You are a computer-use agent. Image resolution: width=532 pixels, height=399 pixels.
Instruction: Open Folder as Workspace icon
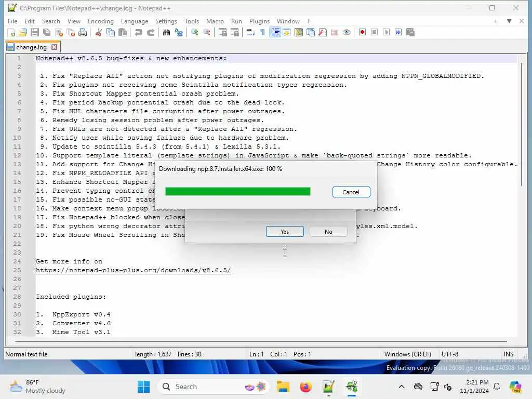(335, 33)
